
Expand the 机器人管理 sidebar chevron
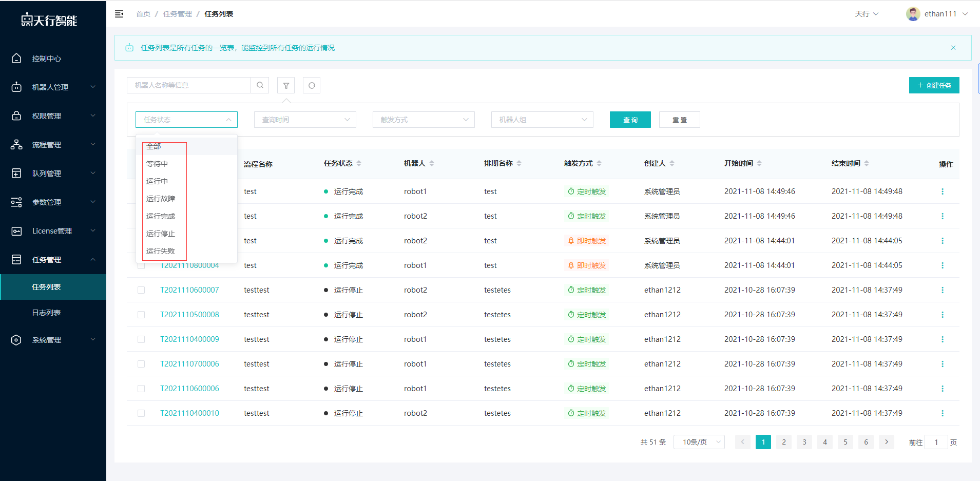tap(93, 87)
